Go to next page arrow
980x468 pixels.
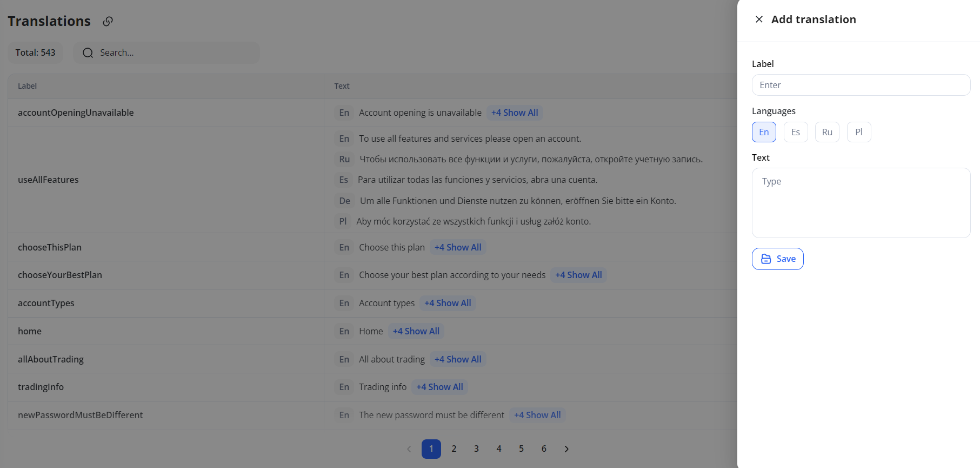566,449
